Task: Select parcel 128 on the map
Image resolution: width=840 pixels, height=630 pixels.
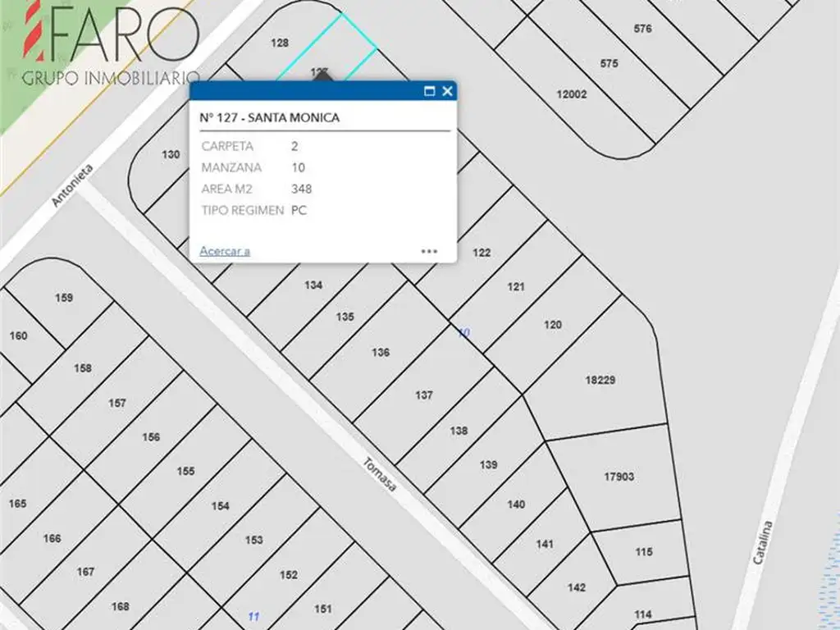Action: (280, 43)
